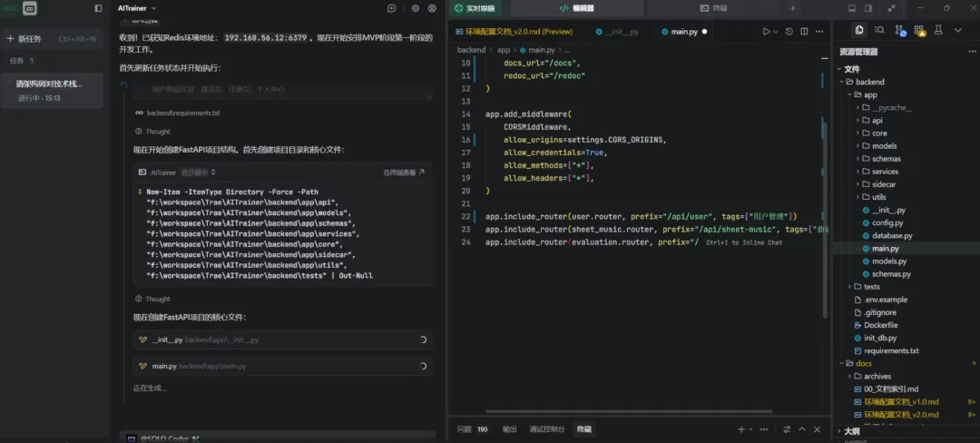Close the bottom panel with X
The image size is (980, 443).
817,429
